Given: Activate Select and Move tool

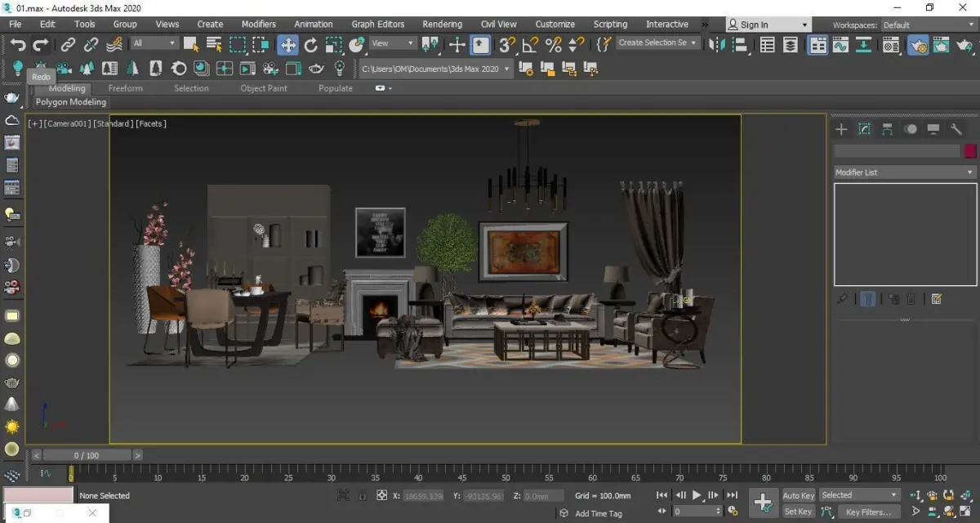Looking at the screenshot, I should point(287,44).
